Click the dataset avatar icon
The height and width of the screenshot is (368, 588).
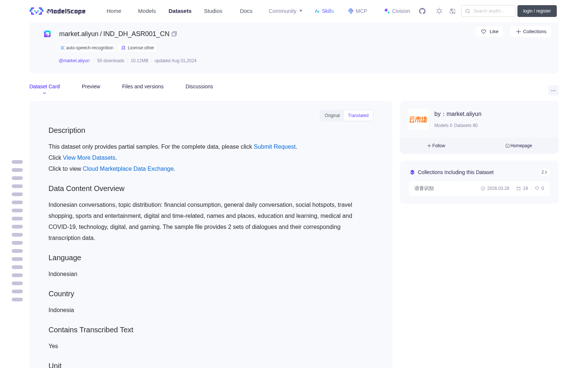pyautogui.click(x=47, y=34)
